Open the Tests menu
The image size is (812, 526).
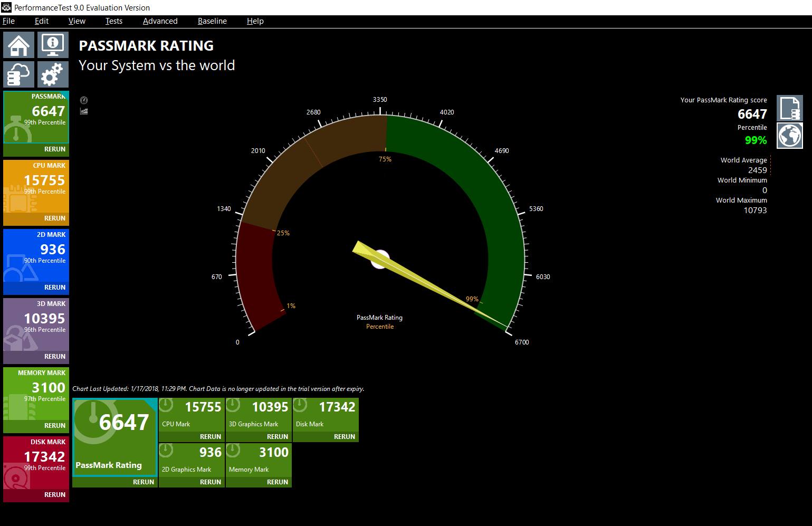pyautogui.click(x=114, y=21)
